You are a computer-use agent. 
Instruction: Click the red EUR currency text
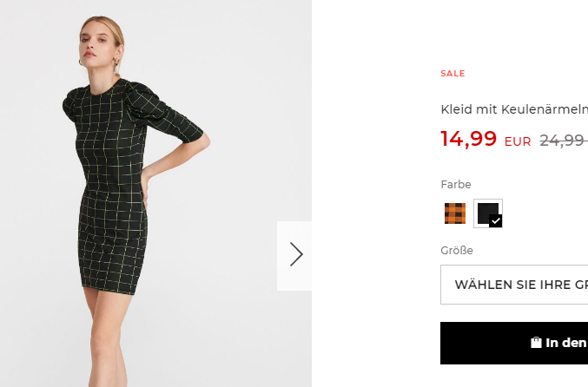click(x=518, y=142)
